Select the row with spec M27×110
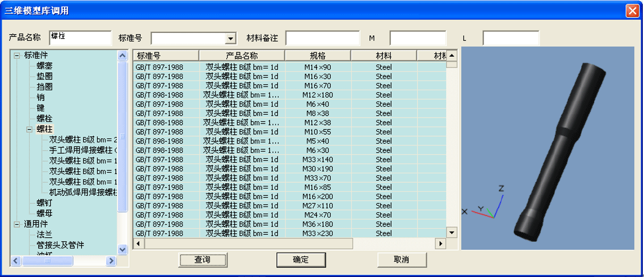 click(x=289, y=206)
